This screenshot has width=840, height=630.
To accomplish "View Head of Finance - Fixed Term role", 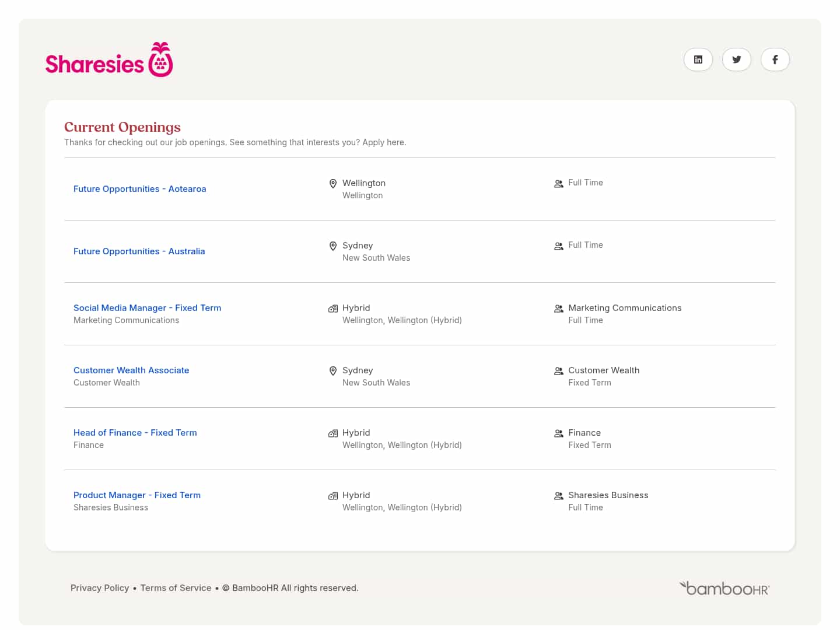I will tap(135, 433).
